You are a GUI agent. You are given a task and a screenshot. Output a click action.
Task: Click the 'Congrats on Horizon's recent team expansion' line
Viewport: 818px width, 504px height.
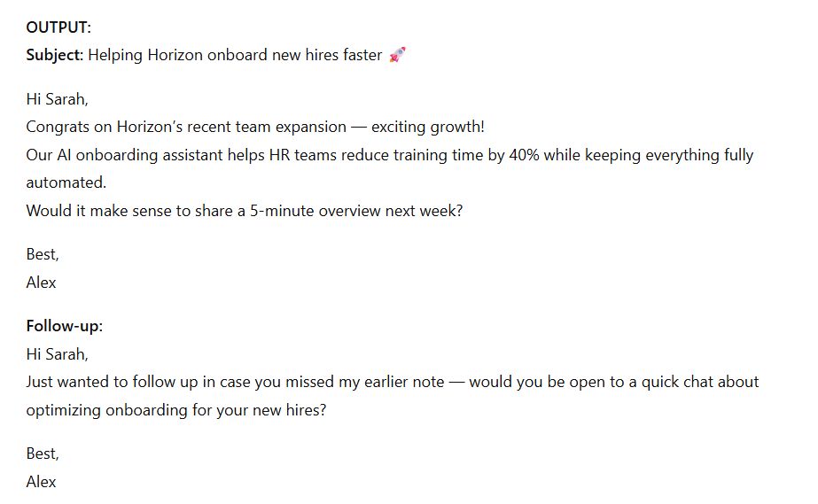186,127
